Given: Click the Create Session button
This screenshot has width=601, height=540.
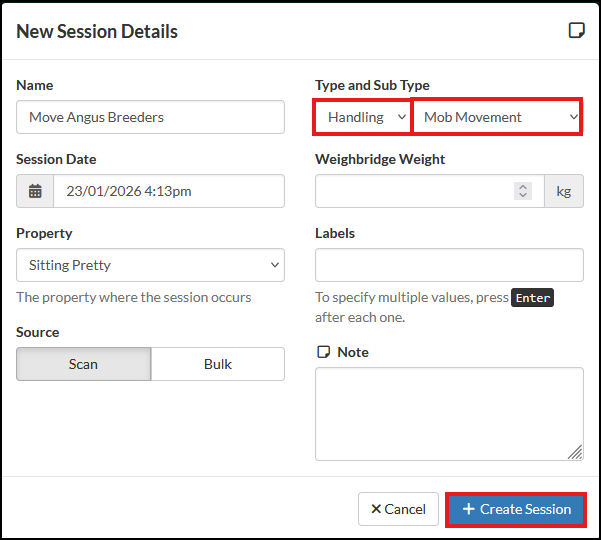Looking at the screenshot, I should coord(516,509).
